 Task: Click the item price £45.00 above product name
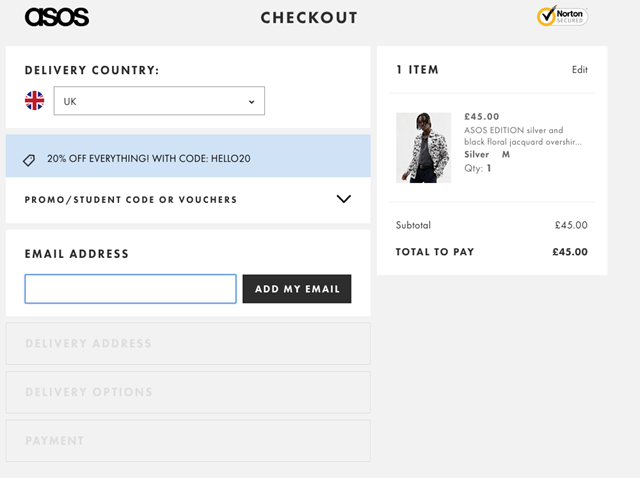click(482, 116)
